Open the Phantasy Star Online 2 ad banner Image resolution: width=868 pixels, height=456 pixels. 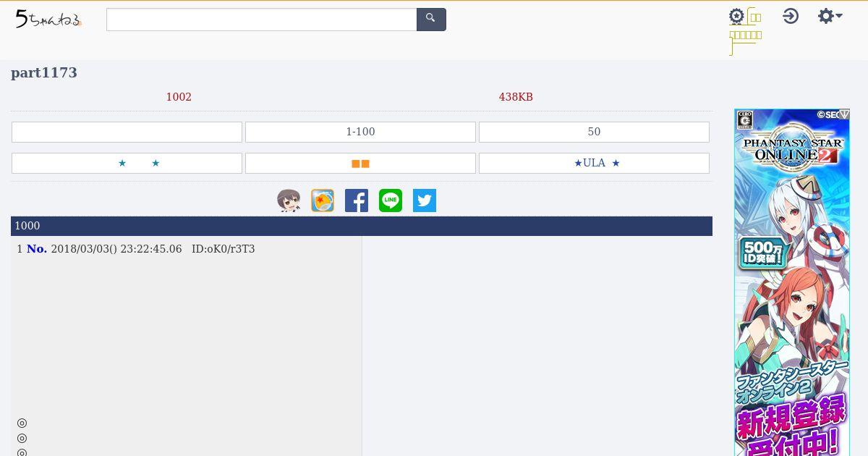(x=792, y=282)
